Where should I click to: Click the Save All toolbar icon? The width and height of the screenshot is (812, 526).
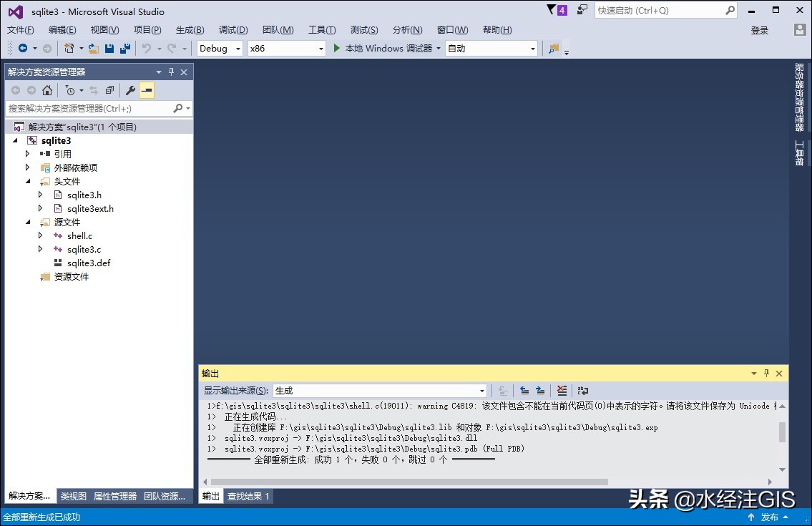(124, 48)
